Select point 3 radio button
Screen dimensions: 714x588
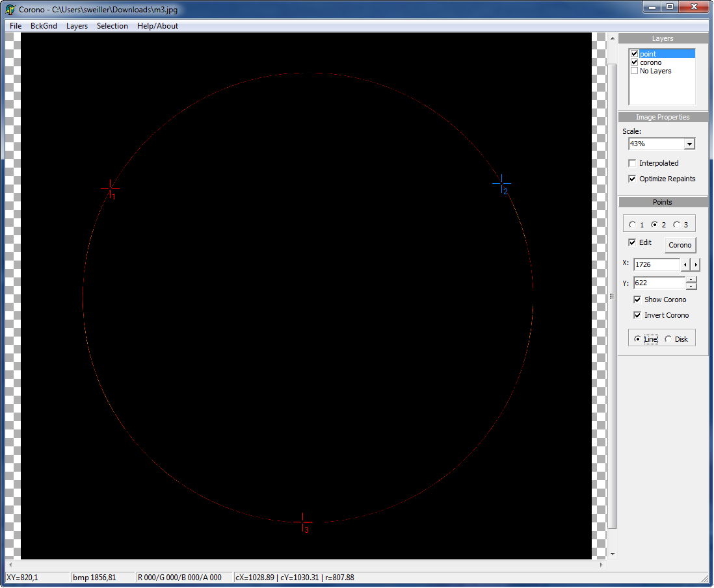coord(677,225)
